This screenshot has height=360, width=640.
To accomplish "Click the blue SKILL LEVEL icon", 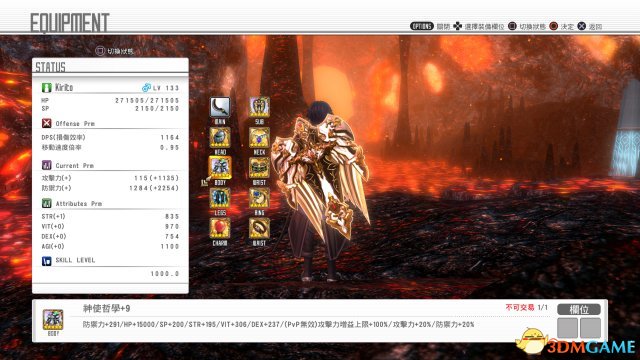I will click(47, 260).
